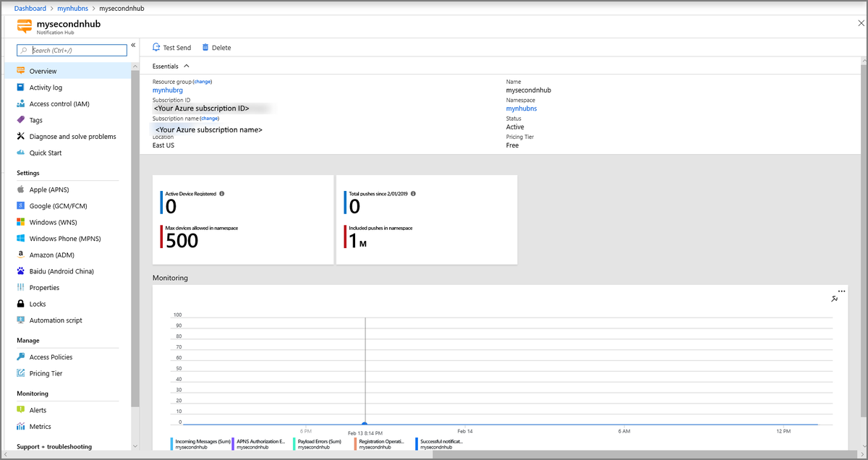Open the chart ellipsis menu
The width and height of the screenshot is (868, 460).
[841, 291]
